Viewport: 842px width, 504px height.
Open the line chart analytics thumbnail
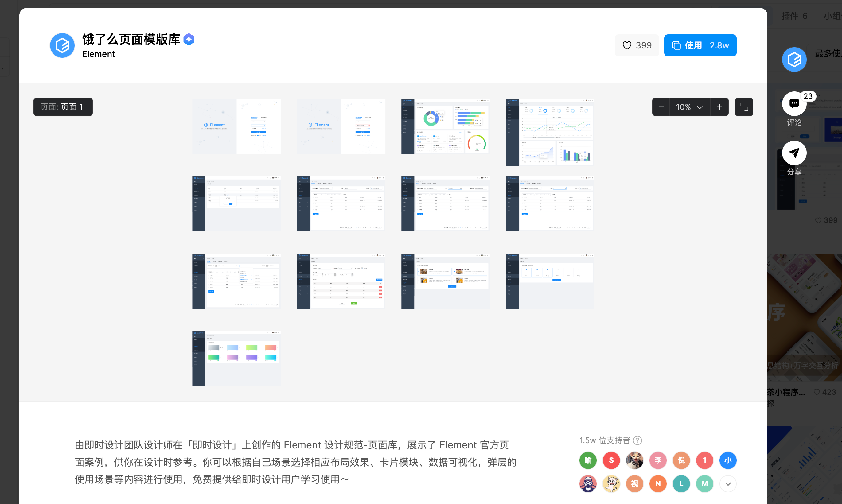(x=550, y=133)
